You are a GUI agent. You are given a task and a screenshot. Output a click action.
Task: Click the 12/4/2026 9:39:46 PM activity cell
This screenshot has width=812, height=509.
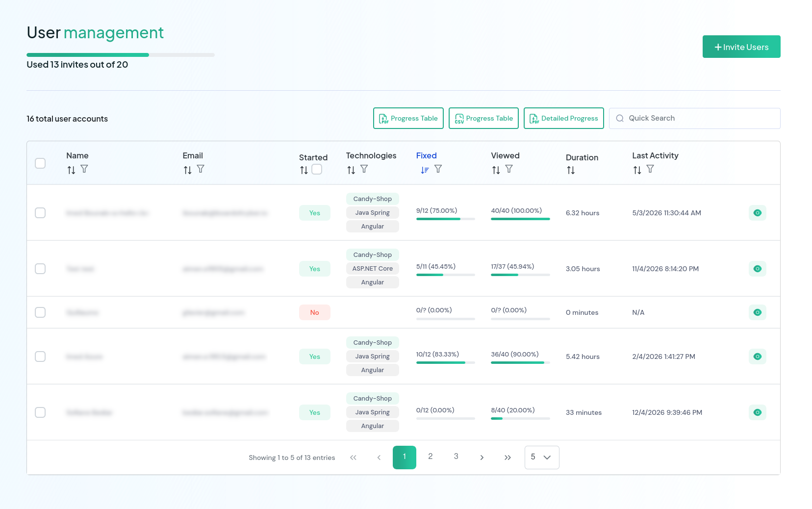(667, 412)
